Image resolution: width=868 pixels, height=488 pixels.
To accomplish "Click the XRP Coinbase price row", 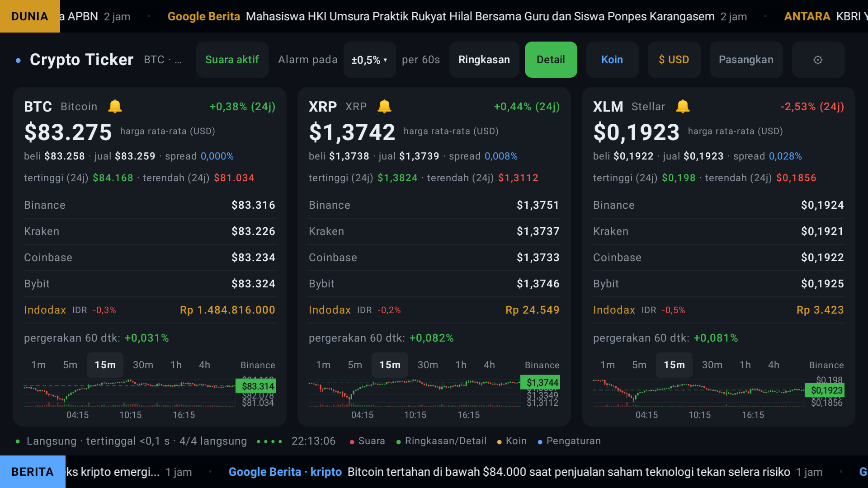I will pyautogui.click(x=434, y=258).
